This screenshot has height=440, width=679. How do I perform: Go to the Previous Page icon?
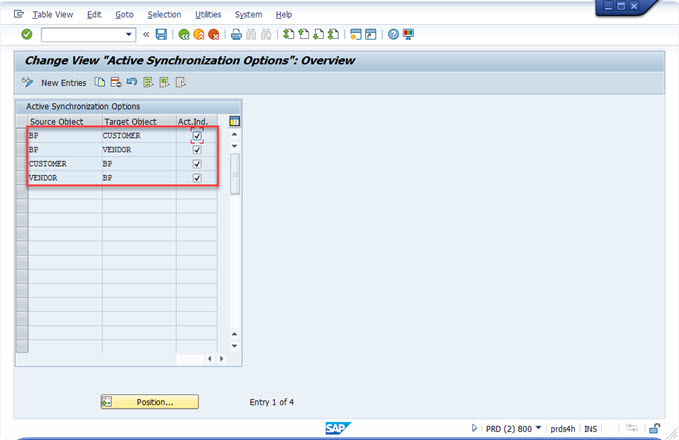(304, 34)
